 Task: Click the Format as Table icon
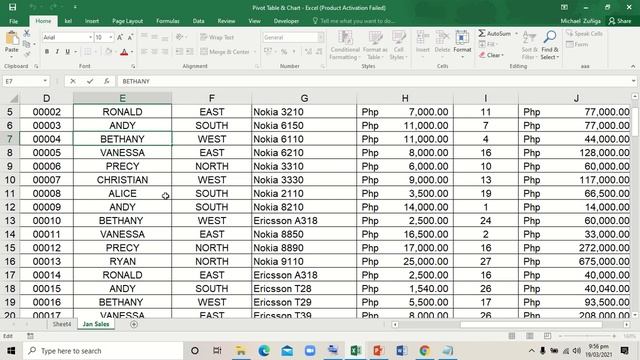[x=375, y=38]
